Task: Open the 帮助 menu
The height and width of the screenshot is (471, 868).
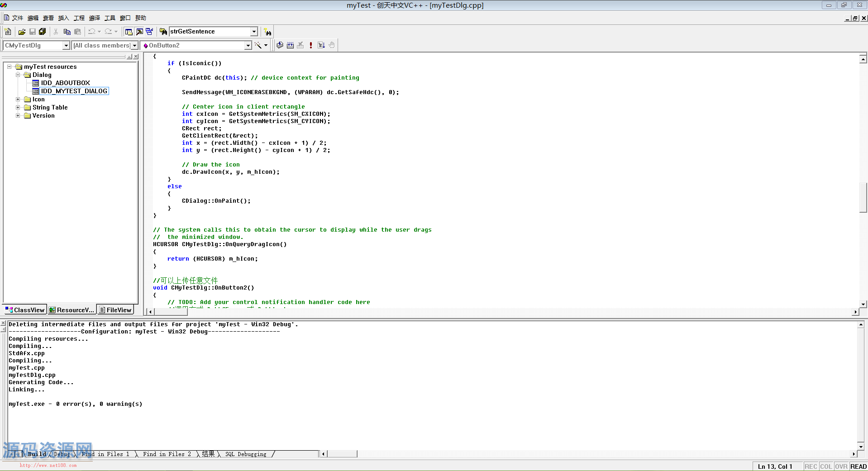Action: (141, 18)
